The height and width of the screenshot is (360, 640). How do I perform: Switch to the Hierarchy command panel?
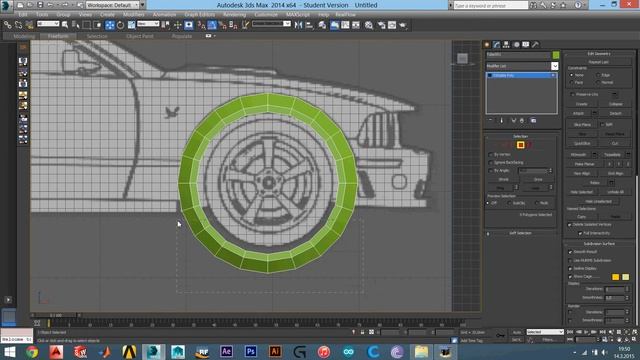click(506, 44)
